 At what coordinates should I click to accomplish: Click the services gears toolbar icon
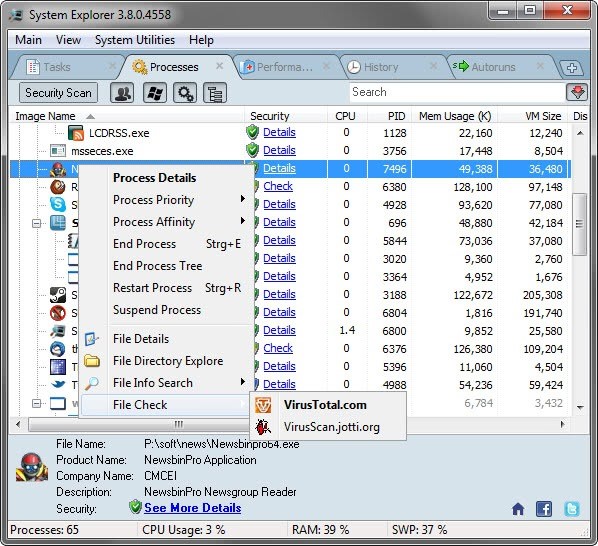(x=185, y=93)
